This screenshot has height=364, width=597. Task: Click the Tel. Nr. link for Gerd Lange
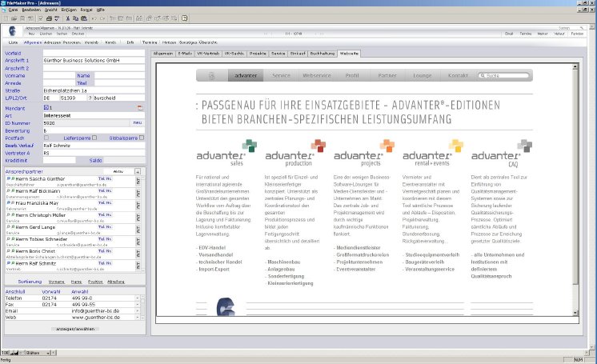(x=105, y=227)
